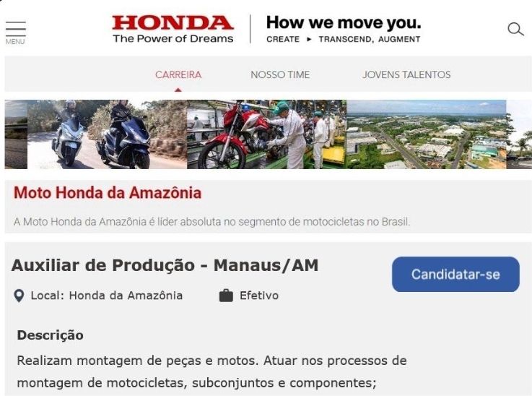
Task: Click the location pin icon
Action: click(19, 296)
